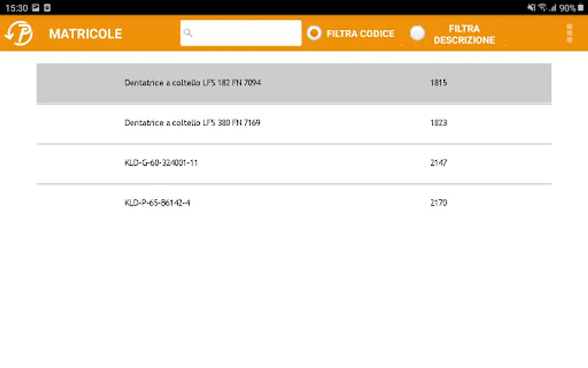Click code 2170 in the list

439,203
